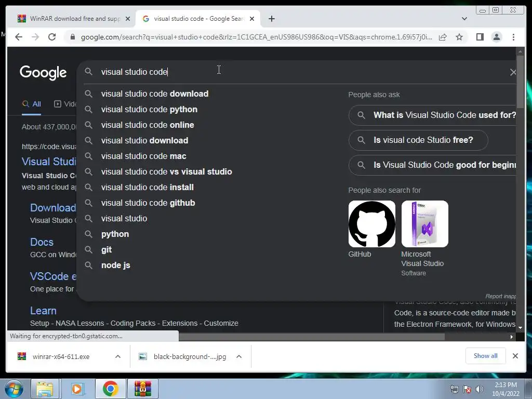
Task: Open Chrome three-dot menu
Action: [513, 37]
